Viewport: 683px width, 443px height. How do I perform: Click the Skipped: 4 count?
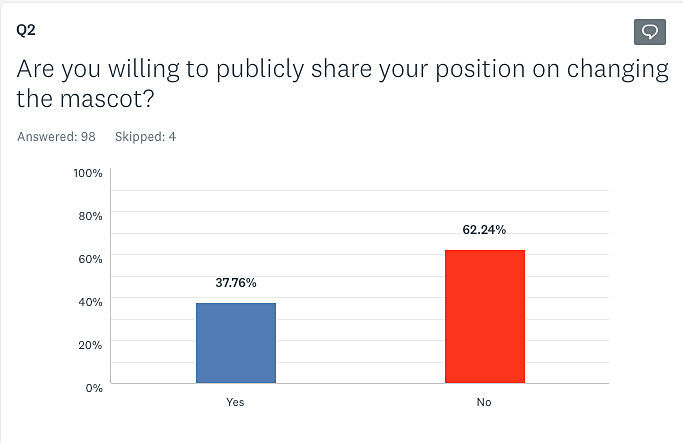tap(145, 137)
